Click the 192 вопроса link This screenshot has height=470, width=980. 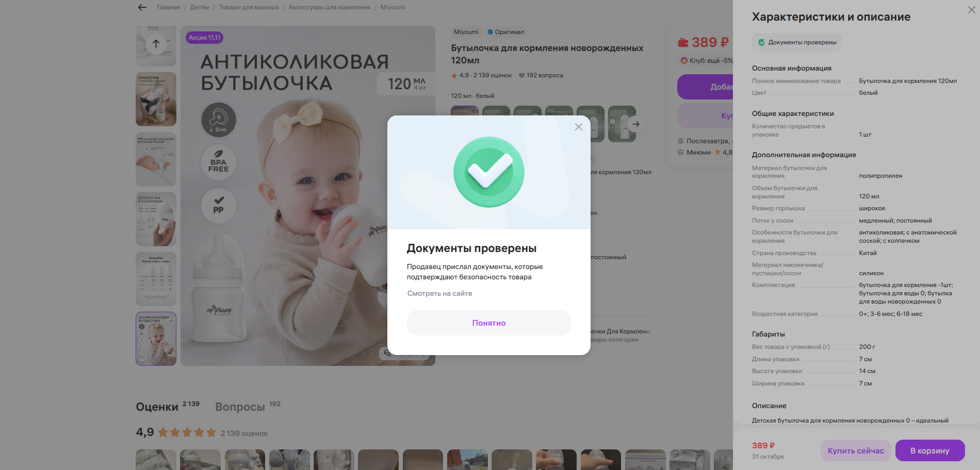541,75
